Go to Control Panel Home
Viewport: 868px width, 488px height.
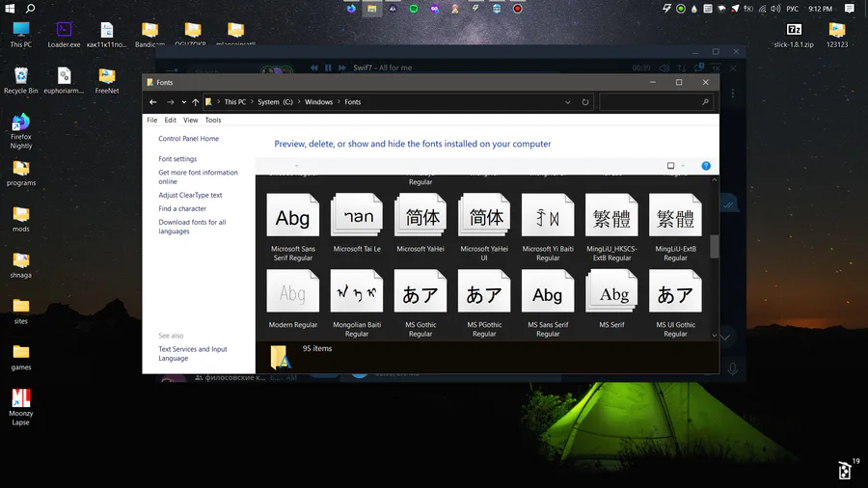point(188,138)
